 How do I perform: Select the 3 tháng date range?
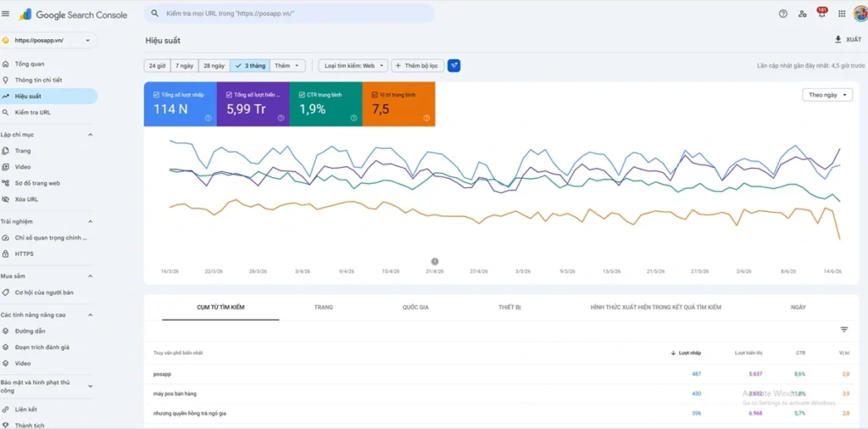coord(250,66)
